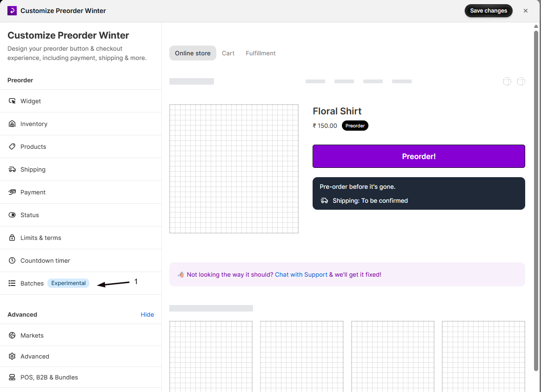Click the main product image placeholder
541x392 pixels.
234,169
